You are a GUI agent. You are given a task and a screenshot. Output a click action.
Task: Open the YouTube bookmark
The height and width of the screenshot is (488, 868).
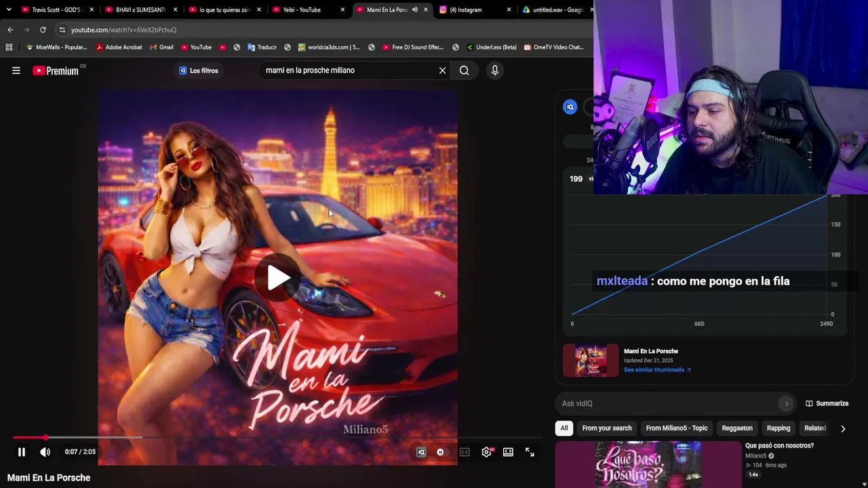point(196,47)
